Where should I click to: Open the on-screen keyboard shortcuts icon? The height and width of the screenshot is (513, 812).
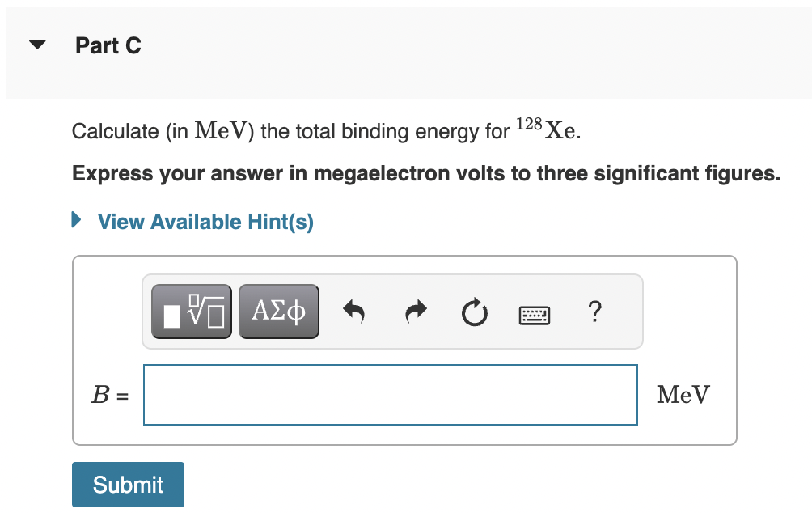click(x=534, y=314)
